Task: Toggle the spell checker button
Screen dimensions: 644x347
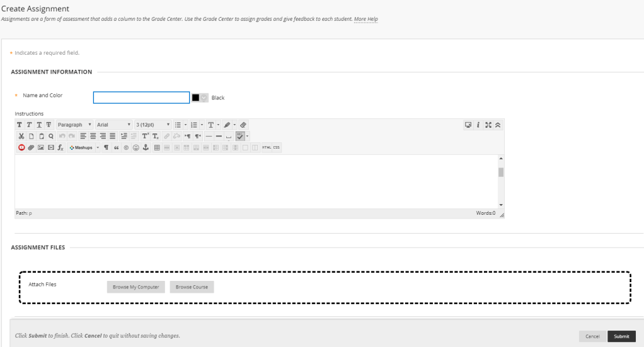Action: (x=240, y=136)
